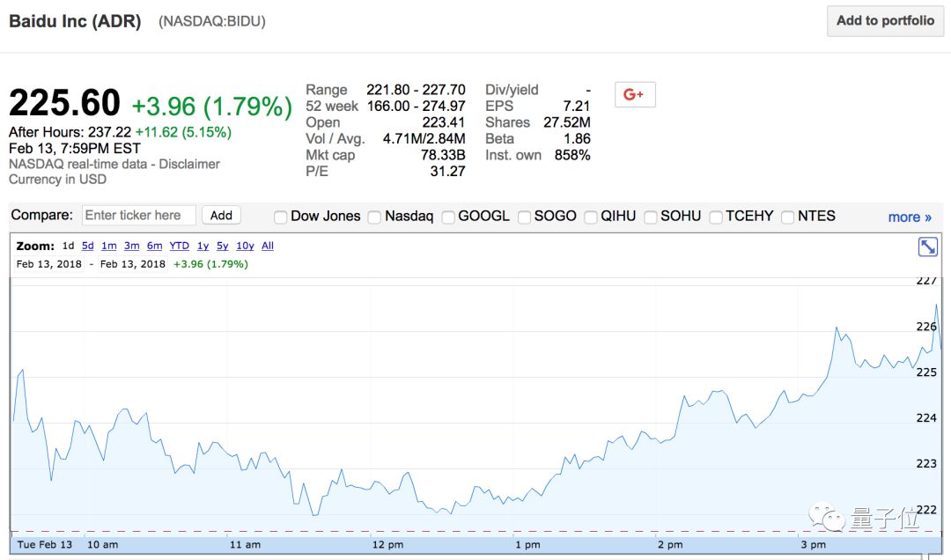Click the 52 week range 166.00 - 274.97
951x560 pixels.
tap(416, 107)
